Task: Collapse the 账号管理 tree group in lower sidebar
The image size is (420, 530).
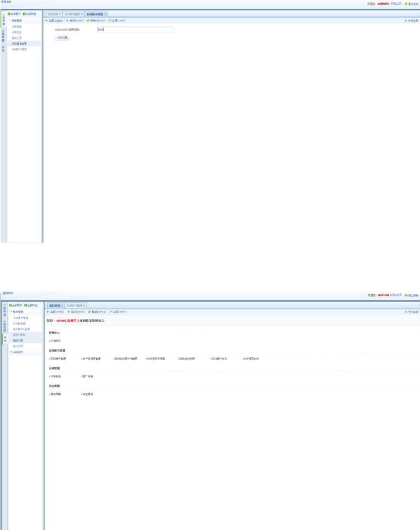Action: (10, 312)
